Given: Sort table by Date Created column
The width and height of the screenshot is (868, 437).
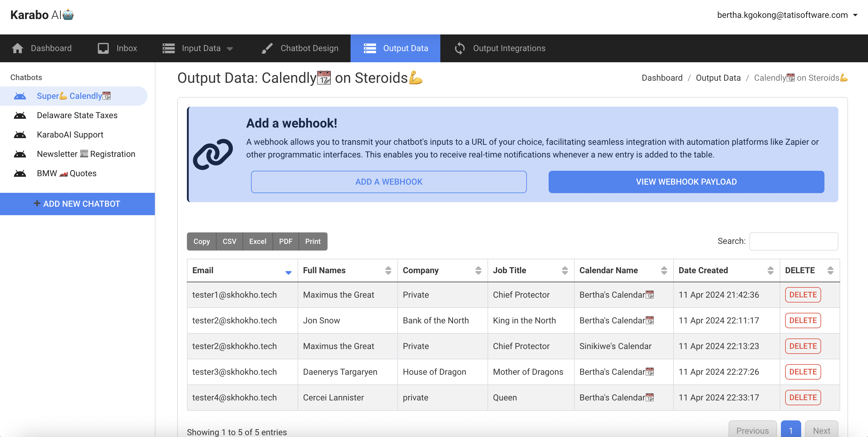Looking at the screenshot, I should coord(770,270).
